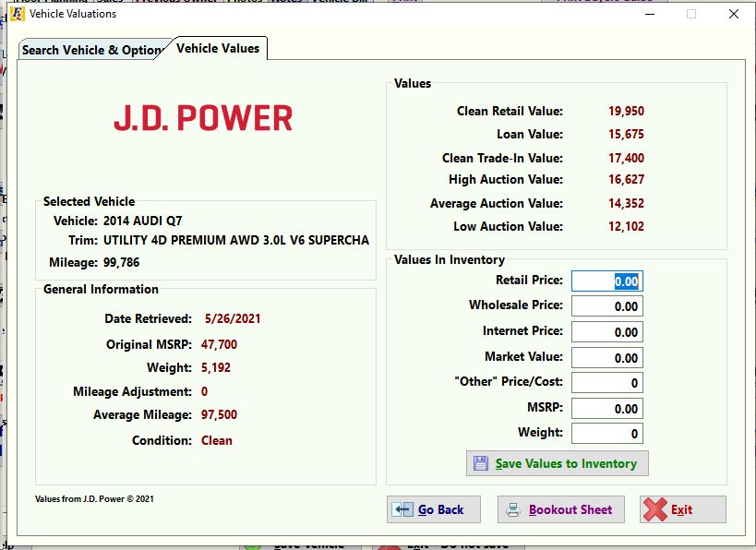This screenshot has width=756, height=550.
Task: Click the Clean Retail Value 19,950
Action: tap(626, 112)
